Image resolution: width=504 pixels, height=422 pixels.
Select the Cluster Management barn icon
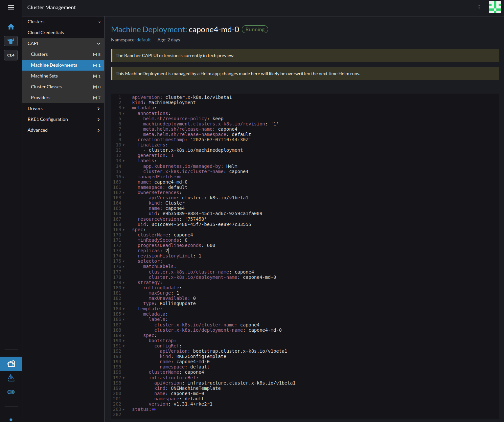11,364
